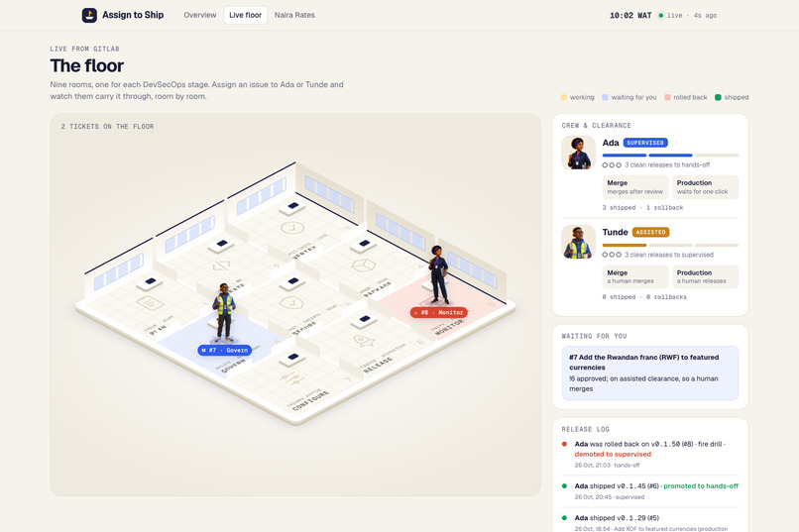Viewport: 799px width, 532px height.
Task: Click the green live status dot
Action: [661, 15]
